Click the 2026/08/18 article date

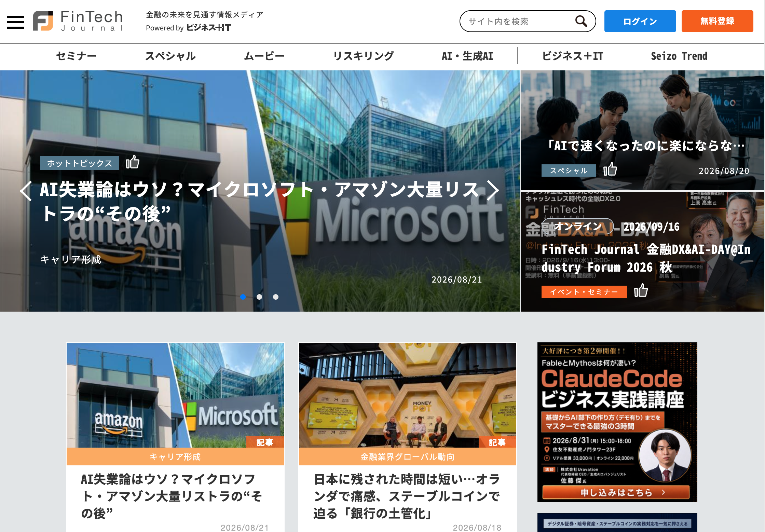click(x=477, y=528)
